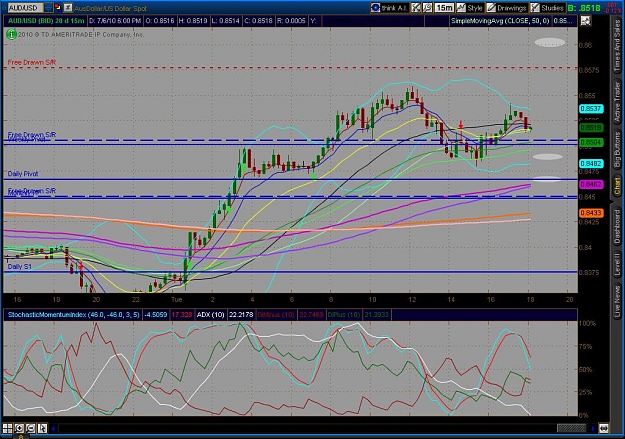The image size is (625, 439).
Task: Open the Times And Sales side tab
Action: (617, 45)
